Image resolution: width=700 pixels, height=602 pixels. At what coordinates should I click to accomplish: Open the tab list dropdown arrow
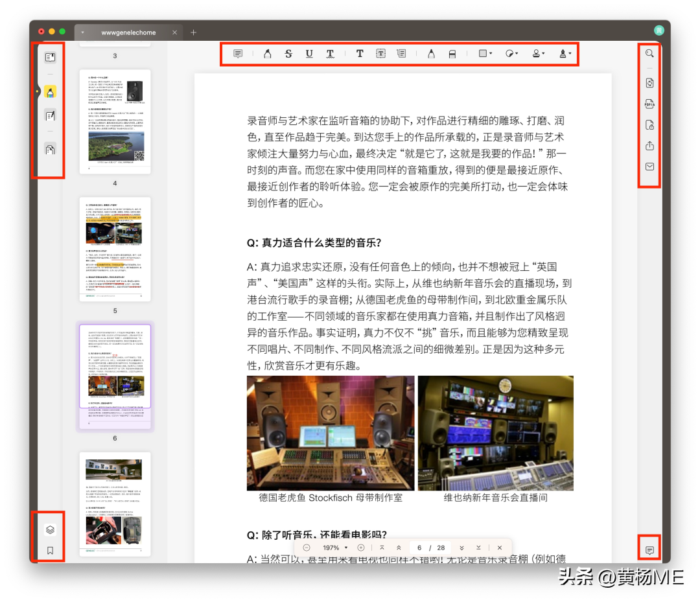pyautogui.click(x=82, y=32)
